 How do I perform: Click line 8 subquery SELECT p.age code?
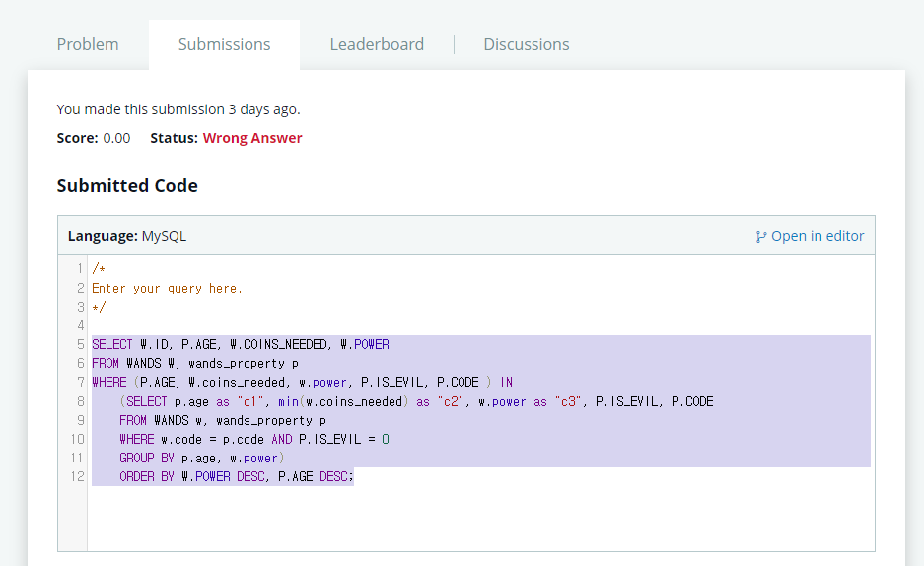click(416, 401)
